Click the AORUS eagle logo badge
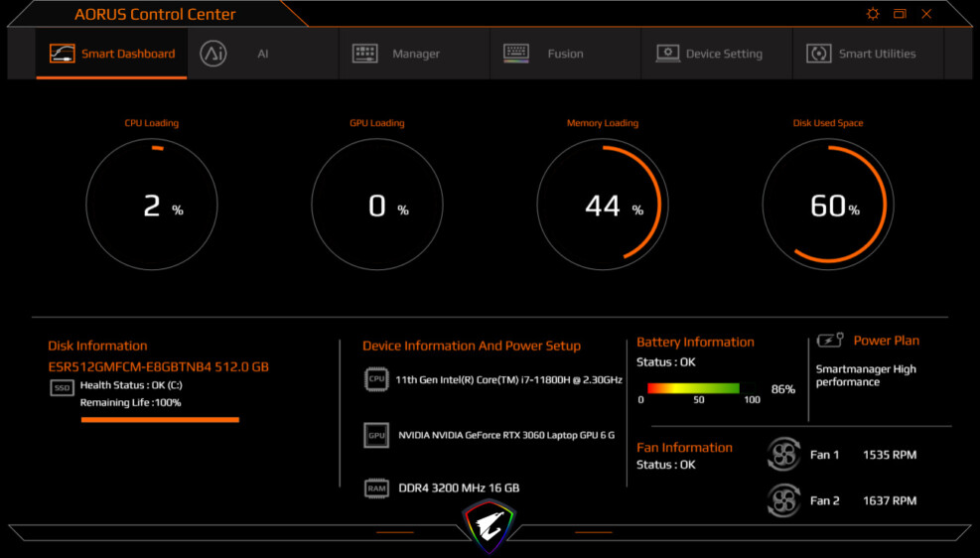 coord(489,526)
